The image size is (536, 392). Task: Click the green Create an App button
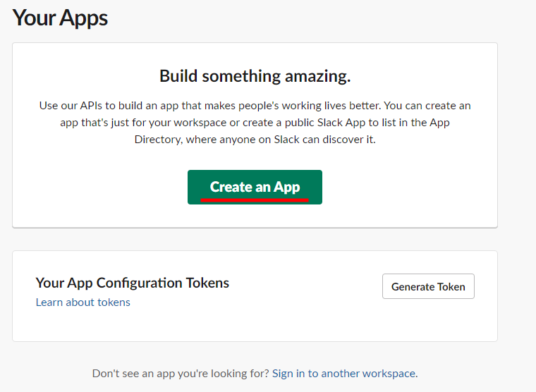pyautogui.click(x=255, y=187)
